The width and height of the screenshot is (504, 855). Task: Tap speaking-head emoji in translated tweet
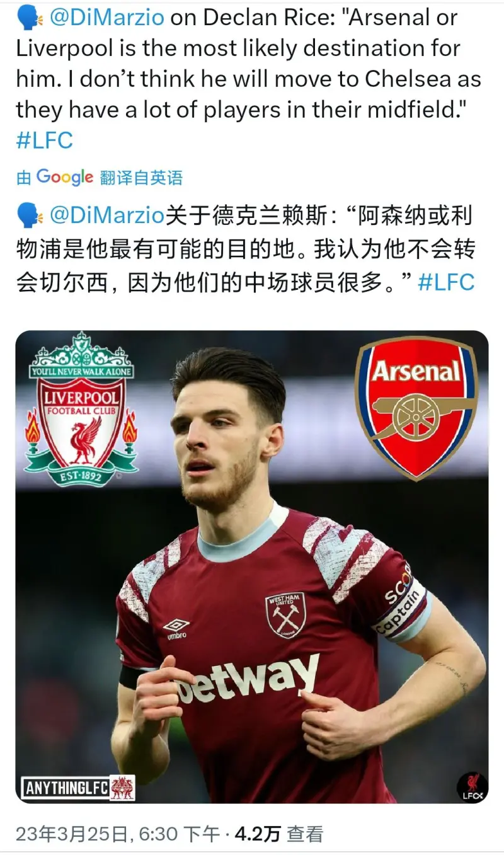coord(29,216)
